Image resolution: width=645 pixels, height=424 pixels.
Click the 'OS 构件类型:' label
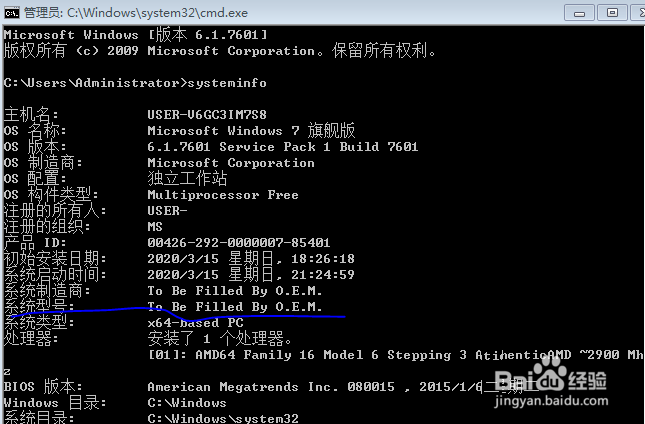coord(51,195)
